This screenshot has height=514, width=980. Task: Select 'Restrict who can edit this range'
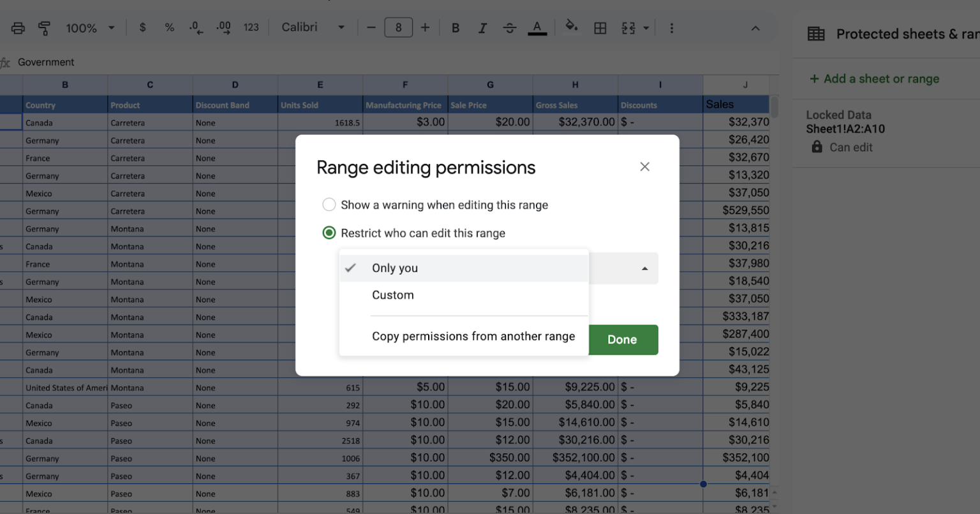click(329, 233)
